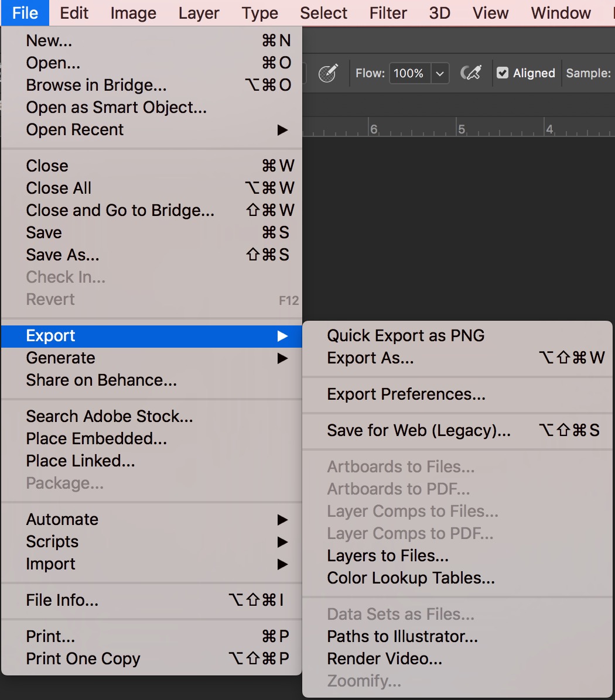
Task: Expand the Automate submenu
Action: [152, 520]
